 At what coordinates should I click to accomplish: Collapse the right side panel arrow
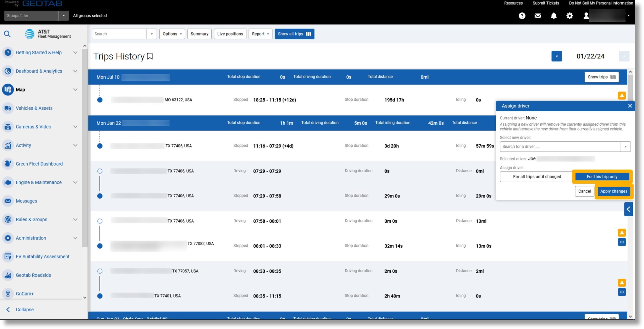point(628,209)
